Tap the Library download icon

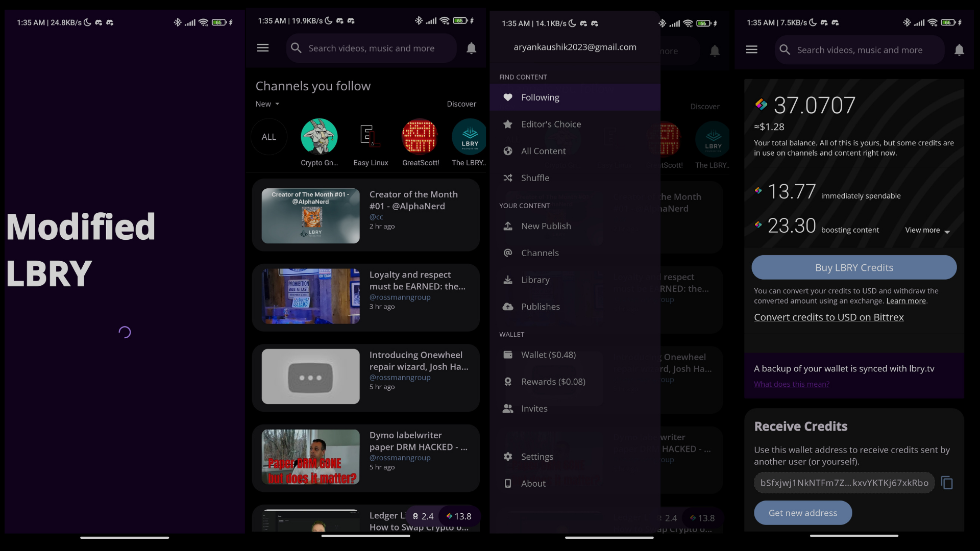coord(508,280)
